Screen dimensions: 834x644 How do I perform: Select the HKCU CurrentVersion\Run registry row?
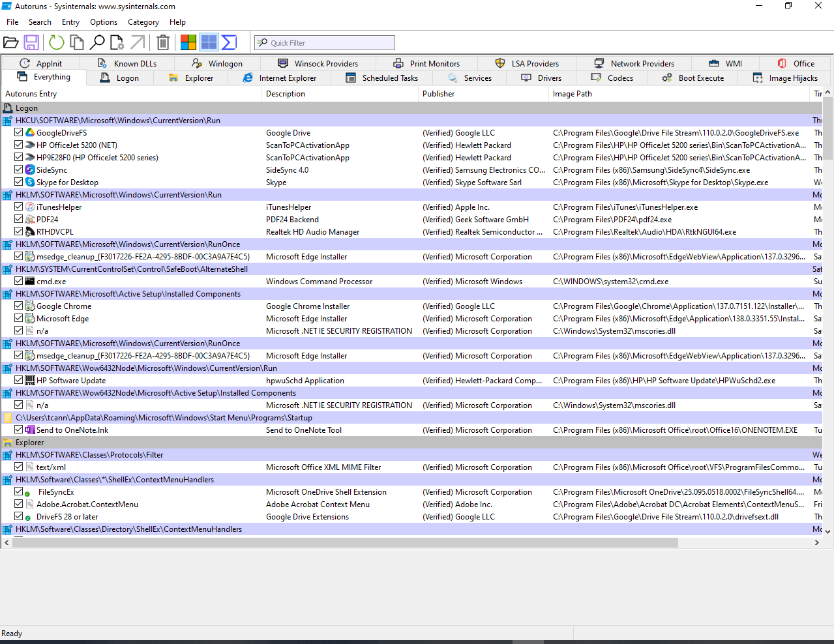412,121
